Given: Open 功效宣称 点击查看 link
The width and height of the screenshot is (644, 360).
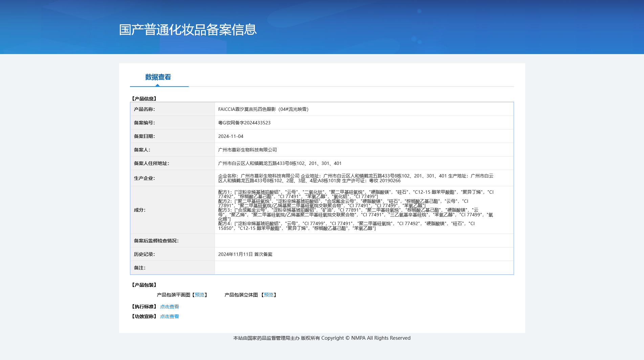Looking at the screenshot, I should click(169, 316).
